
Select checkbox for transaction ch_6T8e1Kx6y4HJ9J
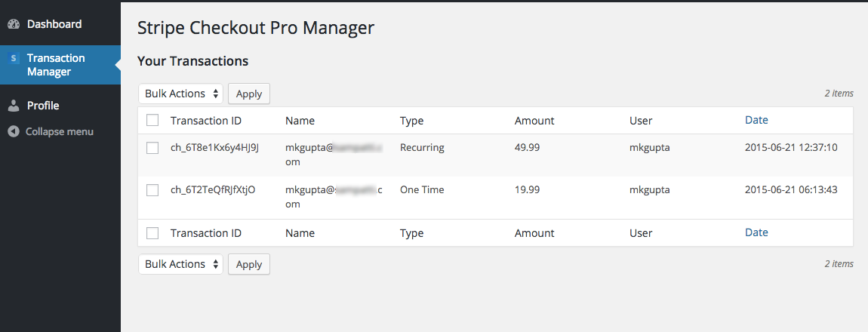click(x=152, y=148)
